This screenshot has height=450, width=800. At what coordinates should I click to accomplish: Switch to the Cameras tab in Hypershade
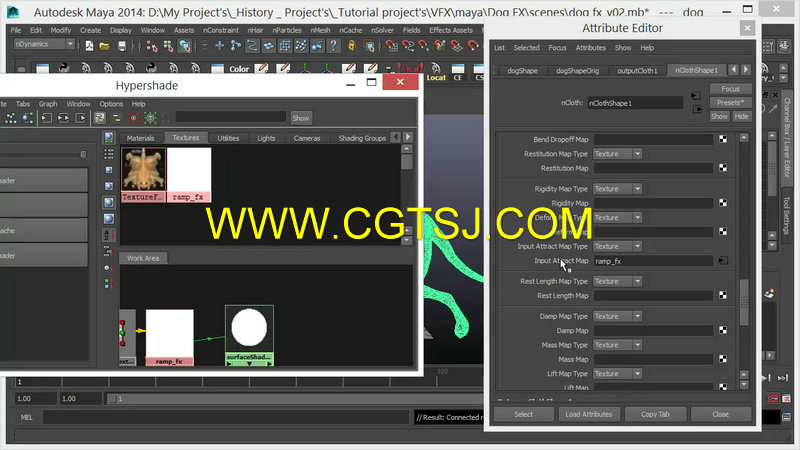pos(307,138)
